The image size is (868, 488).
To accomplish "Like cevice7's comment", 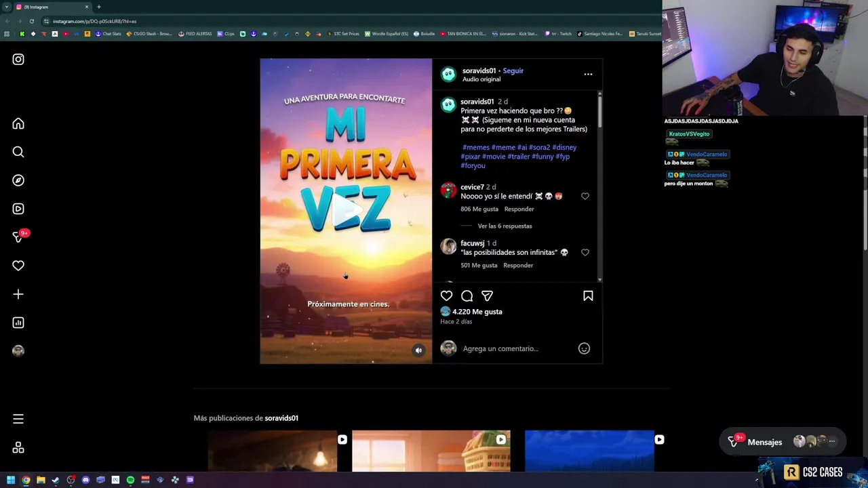I will tap(585, 196).
